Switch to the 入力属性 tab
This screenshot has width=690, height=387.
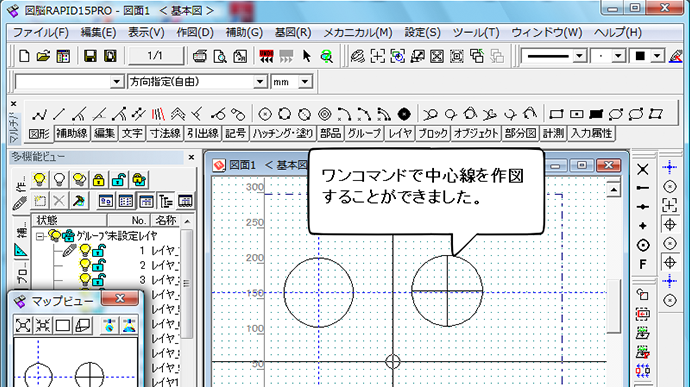591,133
